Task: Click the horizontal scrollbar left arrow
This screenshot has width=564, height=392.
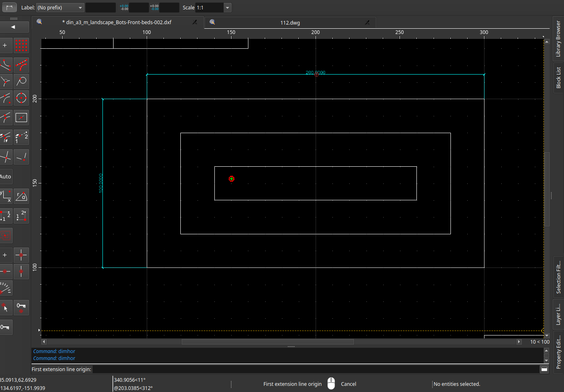Action: (x=44, y=342)
